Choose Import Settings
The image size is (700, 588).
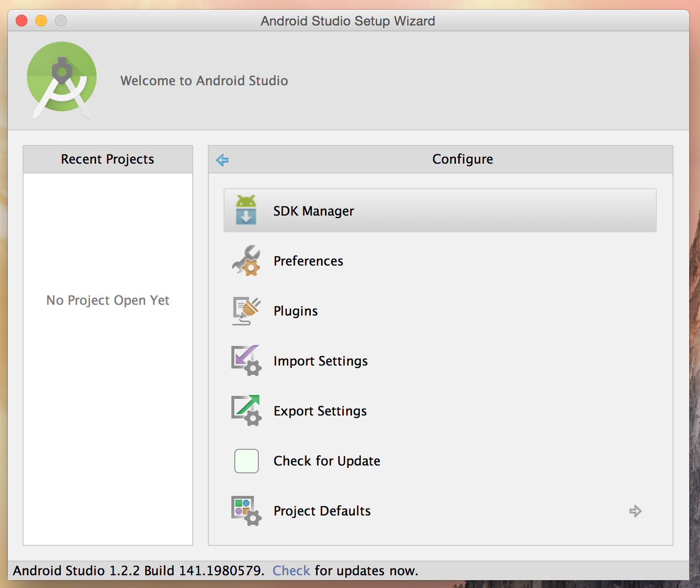click(440, 361)
